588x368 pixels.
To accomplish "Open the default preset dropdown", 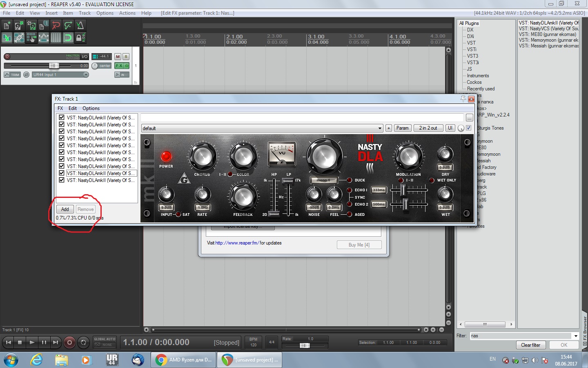I will (262, 128).
